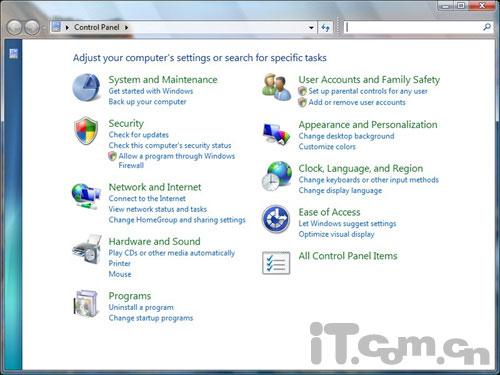Open User Accounts and Family Safety
This screenshot has height=375, width=500.
tap(369, 80)
